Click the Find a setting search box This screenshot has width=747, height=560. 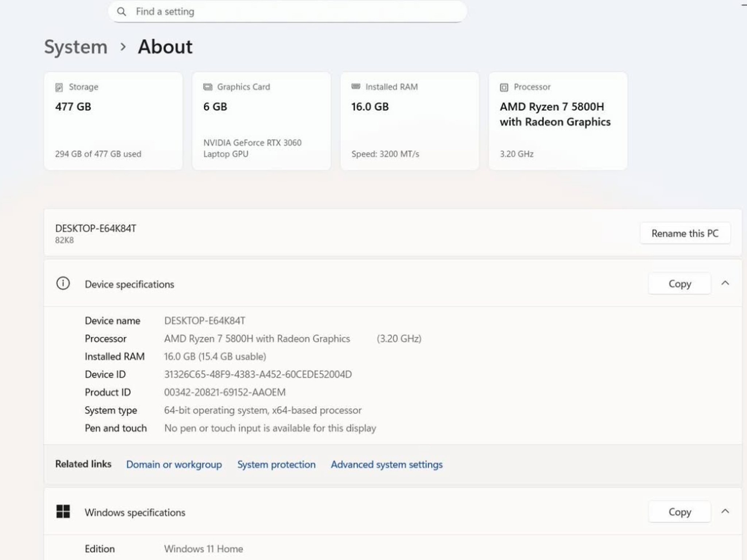[287, 12]
